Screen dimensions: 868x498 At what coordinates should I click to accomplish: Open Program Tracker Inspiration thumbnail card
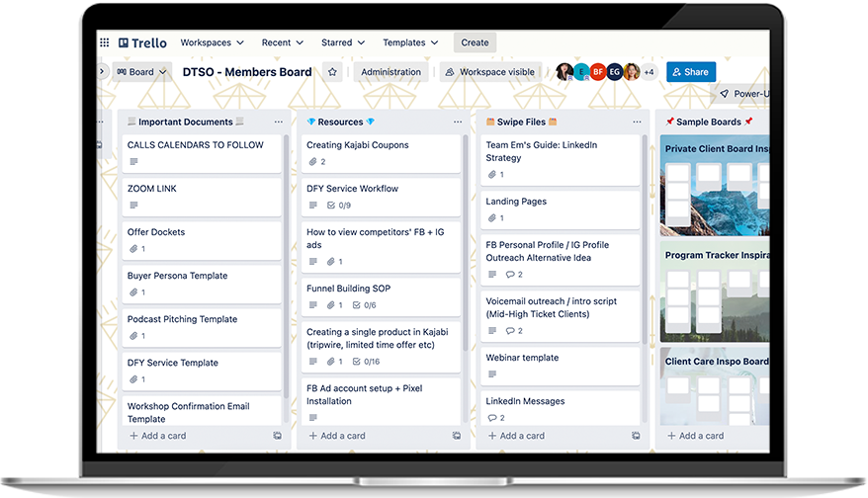(x=715, y=291)
